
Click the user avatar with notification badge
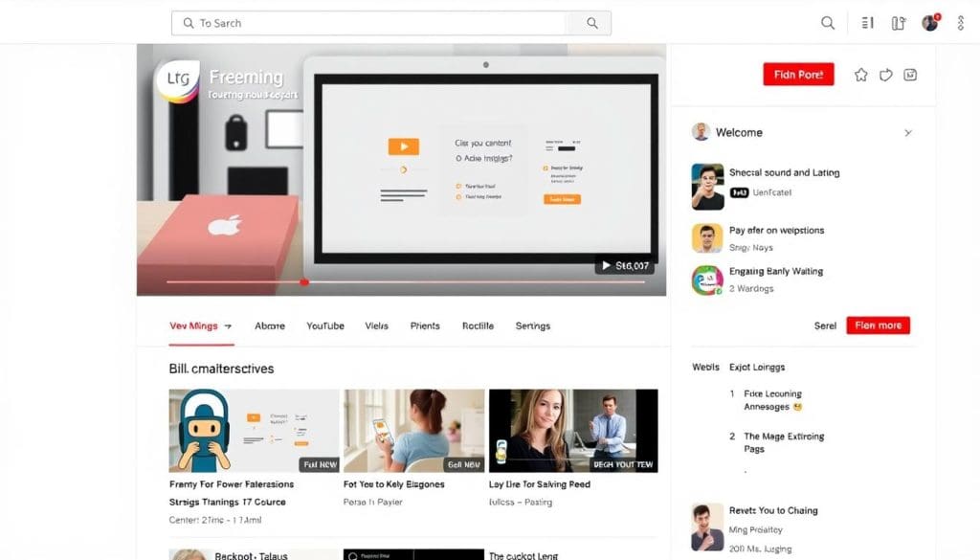(x=930, y=23)
